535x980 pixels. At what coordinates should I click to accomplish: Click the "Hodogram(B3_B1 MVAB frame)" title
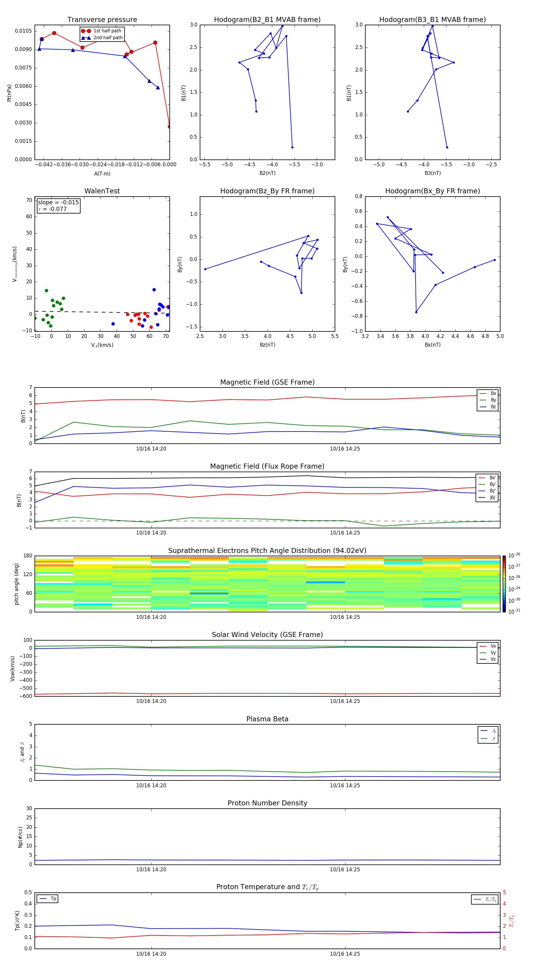[x=432, y=19]
